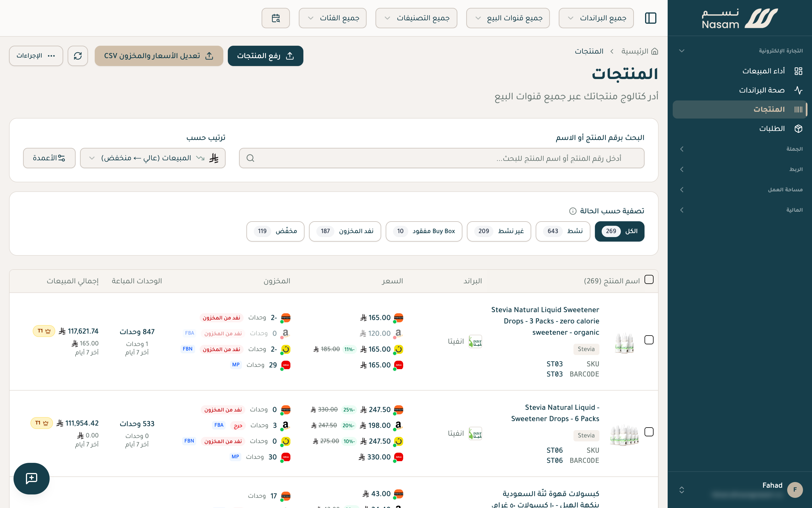Open the جميع قنوات البيع dropdown
Image resolution: width=812 pixels, height=508 pixels.
508,18
